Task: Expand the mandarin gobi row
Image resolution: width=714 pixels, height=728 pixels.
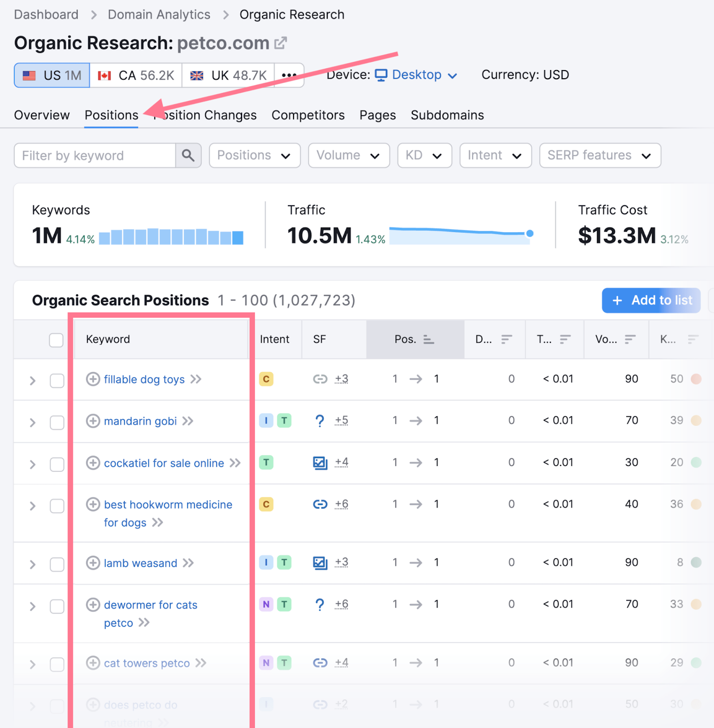Action: 32,423
